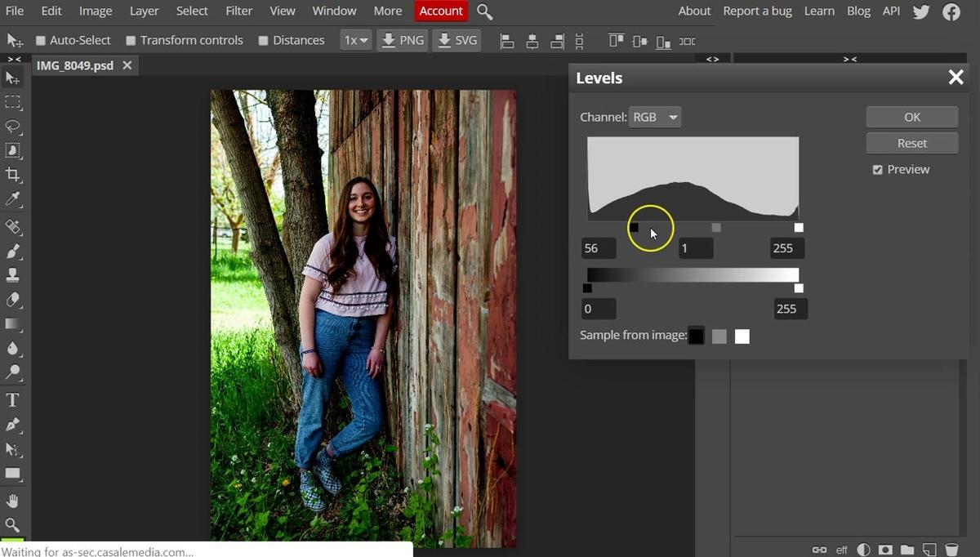Click the input white point slider handle

799,228
